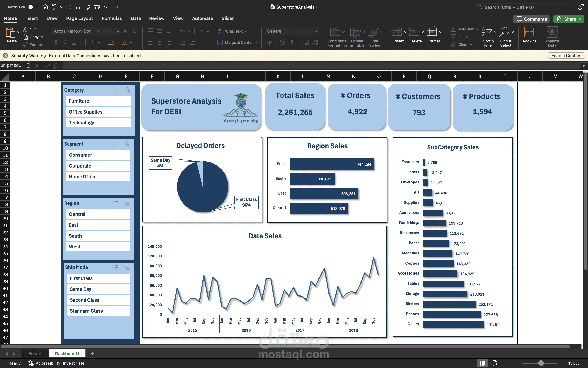
Task: Multi-select icon on Ship Mode slicer
Action: (115, 268)
